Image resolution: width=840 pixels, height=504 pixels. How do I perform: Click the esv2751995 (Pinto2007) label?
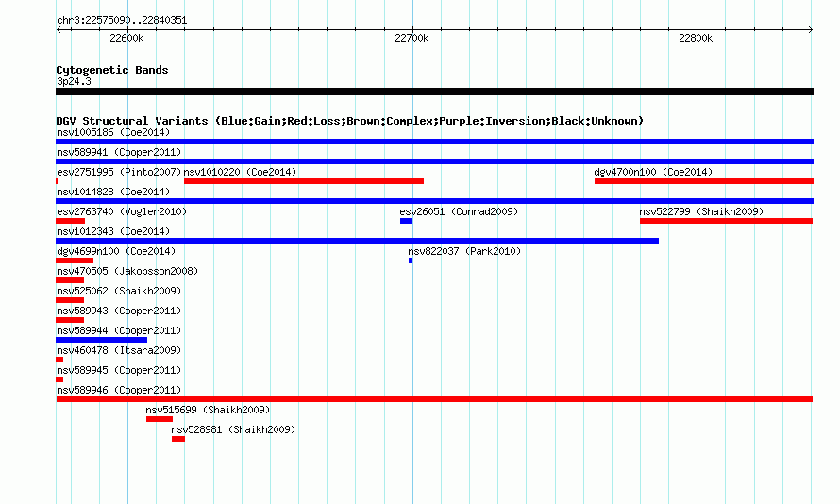click(119, 172)
